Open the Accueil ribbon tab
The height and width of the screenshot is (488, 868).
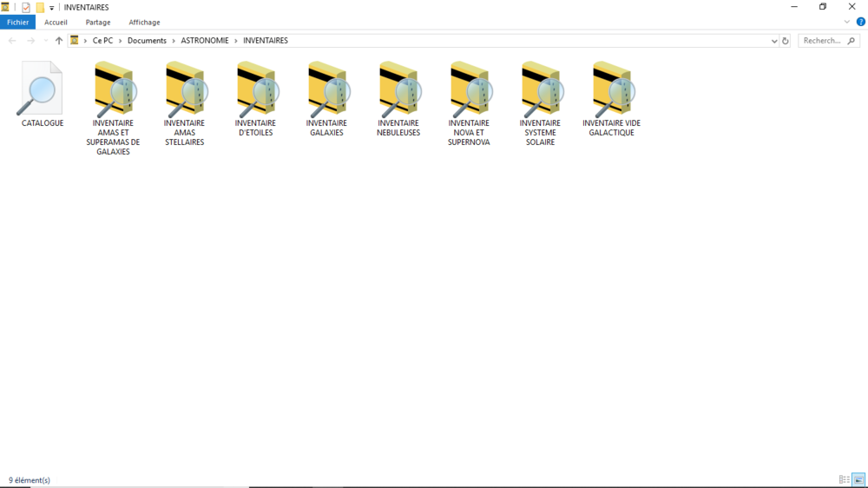(x=56, y=23)
